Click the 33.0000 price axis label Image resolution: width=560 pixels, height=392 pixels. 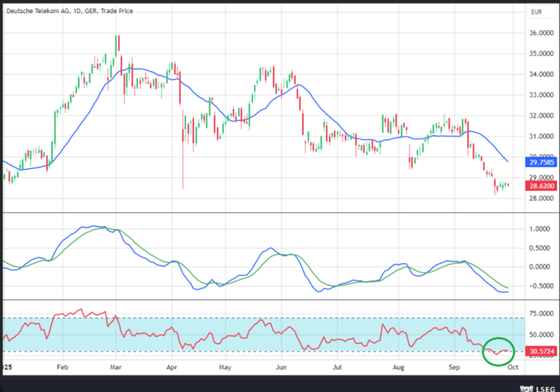pyautogui.click(x=541, y=95)
